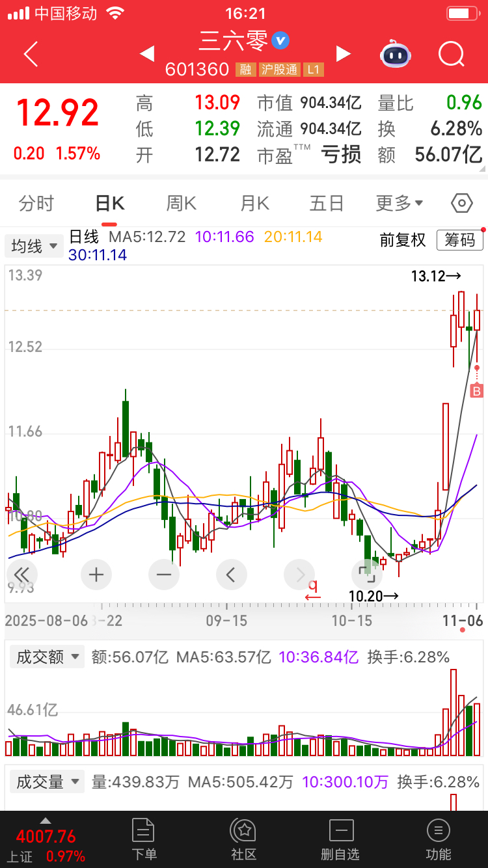The height and width of the screenshot is (868, 488).
Task: Tap the 高 13.09 value
Action: [x=217, y=102]
